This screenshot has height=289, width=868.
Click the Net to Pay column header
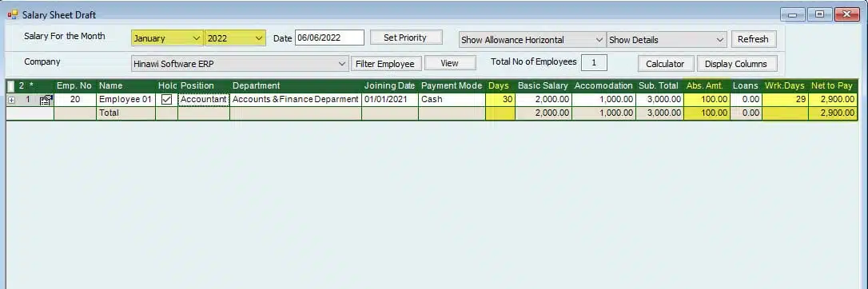click(833, 85)
